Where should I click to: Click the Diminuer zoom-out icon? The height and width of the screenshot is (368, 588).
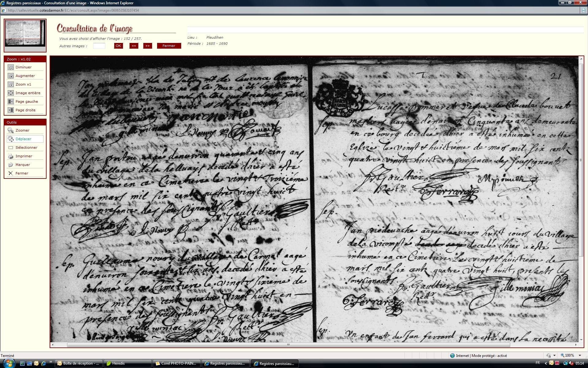point(11,67)
